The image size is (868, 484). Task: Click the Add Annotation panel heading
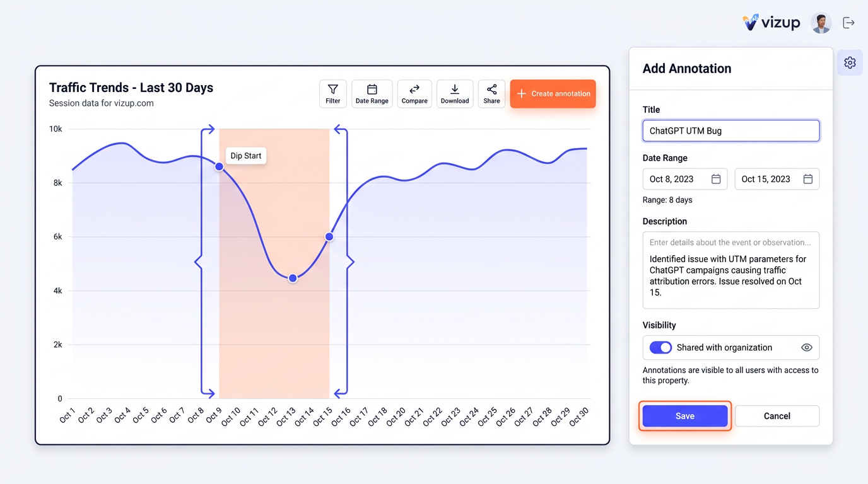coord(687,69)
